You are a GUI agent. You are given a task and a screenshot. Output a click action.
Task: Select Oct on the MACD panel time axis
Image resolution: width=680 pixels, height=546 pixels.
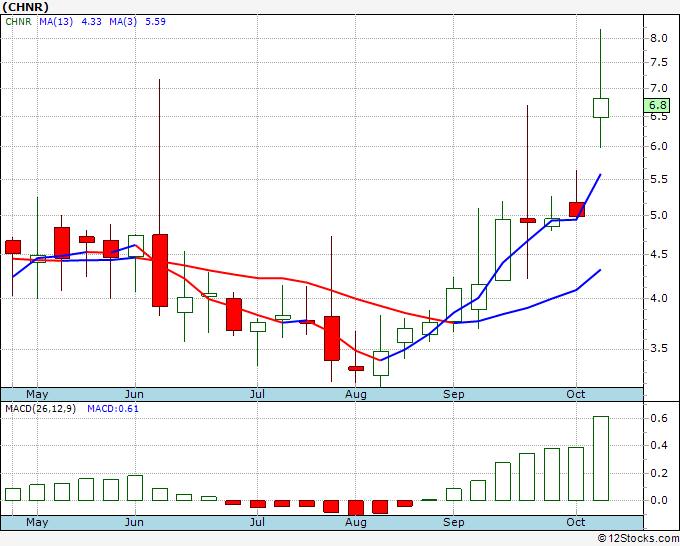point(576,522)
